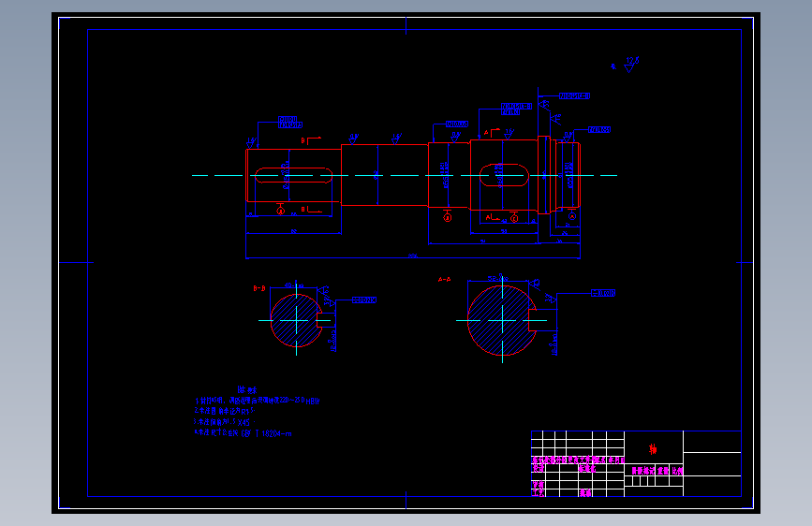Screen dimensions: 812x526
Task: Click the tolerance frame beside the A-A section
Action: (603, 293)
